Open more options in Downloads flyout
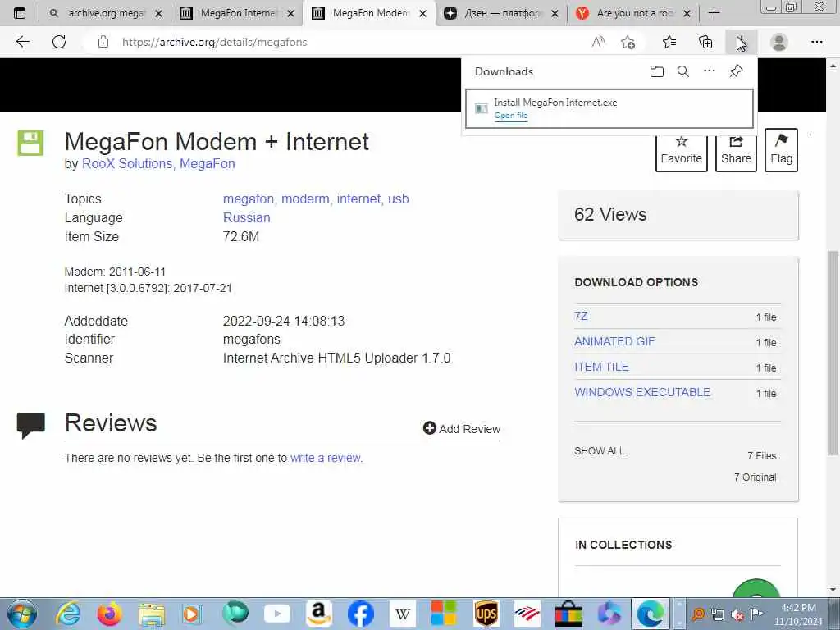Image resolution: width=840 pixels, height=630 pixels. [x=710, y=71]
